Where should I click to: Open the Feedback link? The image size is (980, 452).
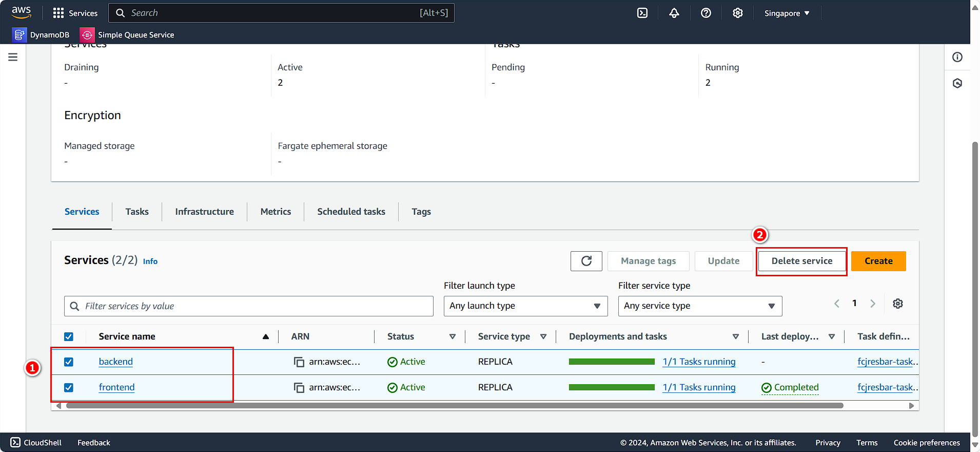tap(93, 442)
